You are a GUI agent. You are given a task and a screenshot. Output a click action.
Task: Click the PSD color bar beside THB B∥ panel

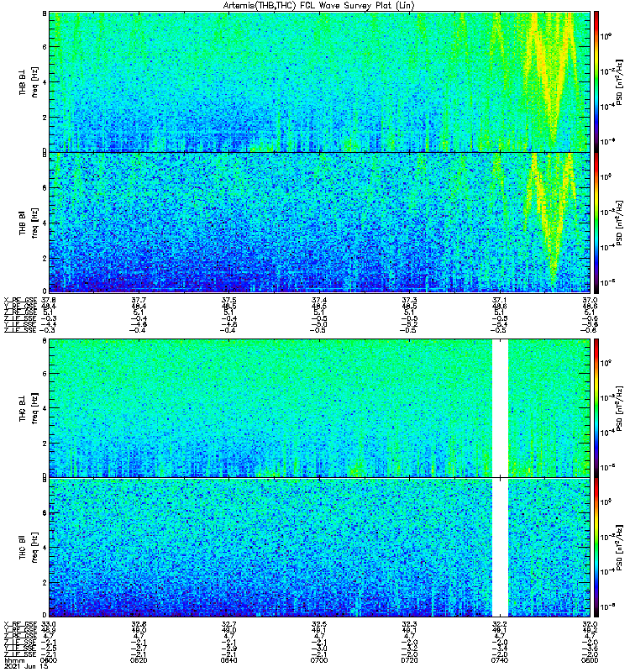point(596,223)
